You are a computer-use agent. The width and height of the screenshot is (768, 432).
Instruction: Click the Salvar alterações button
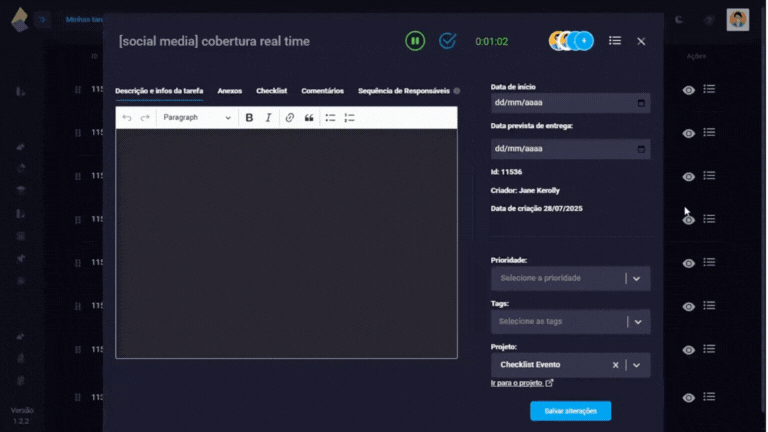[570, 411]
